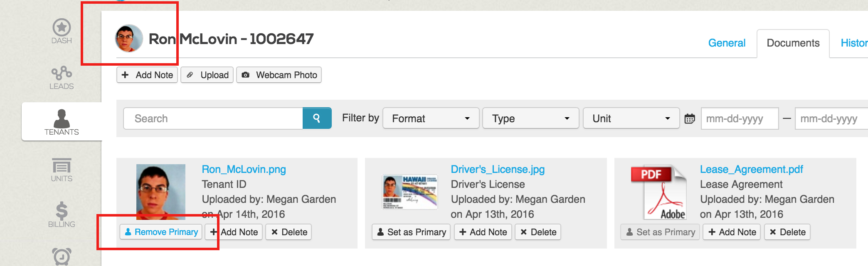Open the Driver's_License.jpg link

(498, 169)
